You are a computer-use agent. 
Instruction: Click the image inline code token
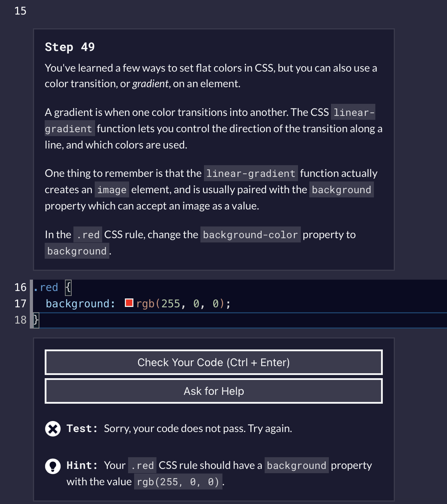tap(111, 190)
